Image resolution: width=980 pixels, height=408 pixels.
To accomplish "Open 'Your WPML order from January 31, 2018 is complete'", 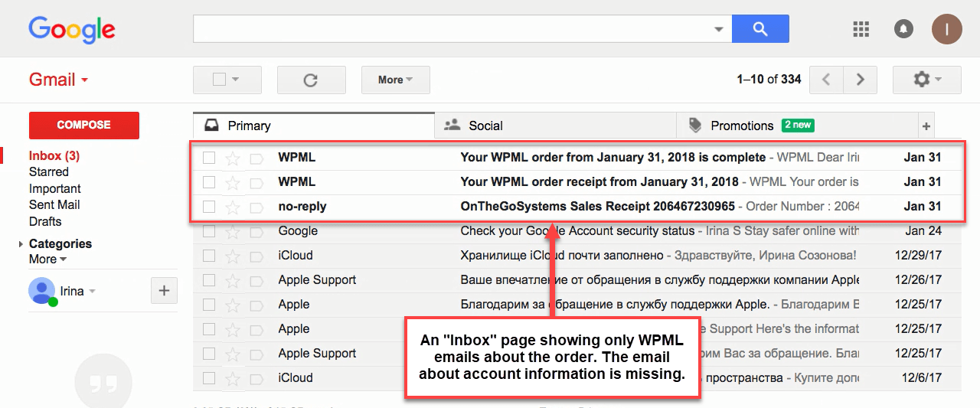I will click(x=612, y=158).
